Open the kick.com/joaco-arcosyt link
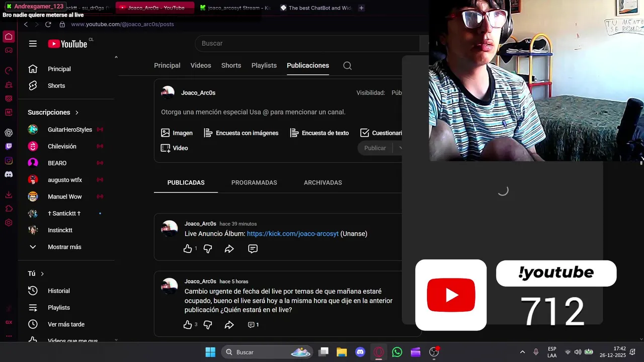Viewport: 644px width, 362px height. (293, 234)
